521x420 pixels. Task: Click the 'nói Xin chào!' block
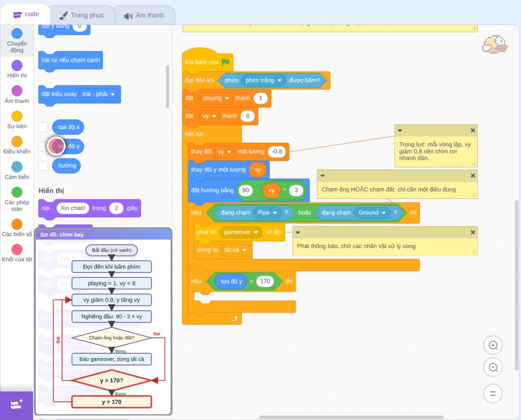click(90, 208)
